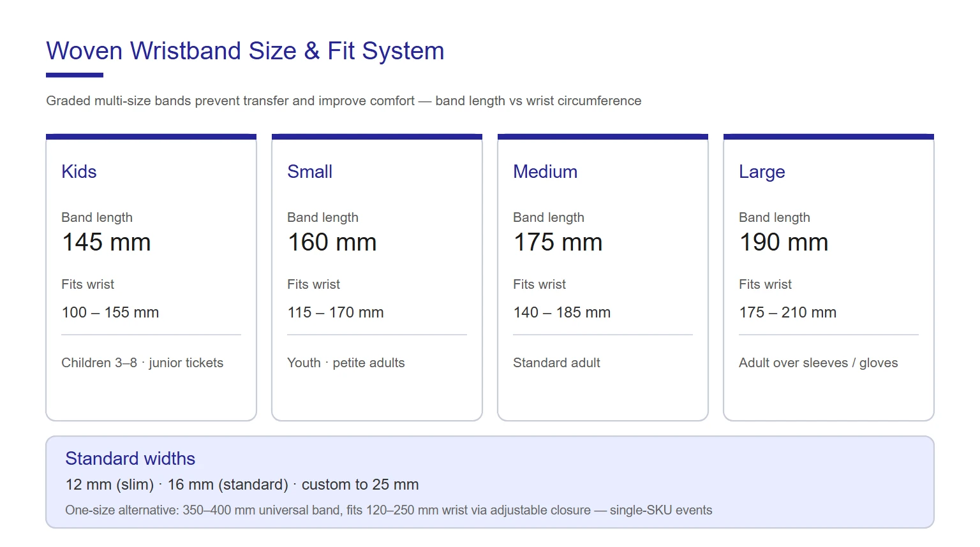Click the 140 – 185 mm wrist range
Image resolution: width=980 pixels, height=547 pixels.
coord(562,312)
